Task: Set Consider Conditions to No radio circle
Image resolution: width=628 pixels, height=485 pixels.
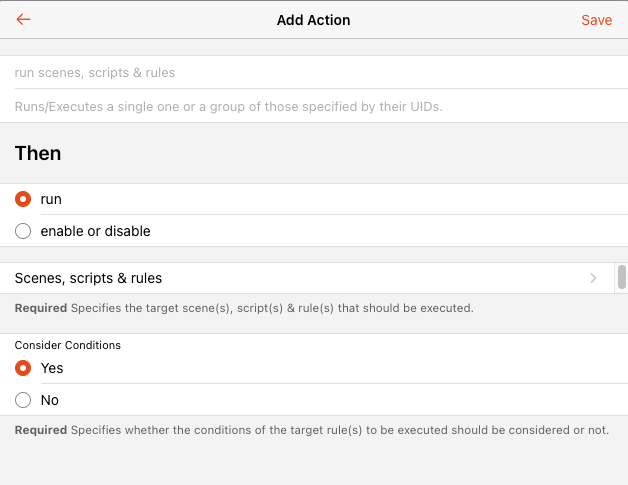Action: coord(23,400)
